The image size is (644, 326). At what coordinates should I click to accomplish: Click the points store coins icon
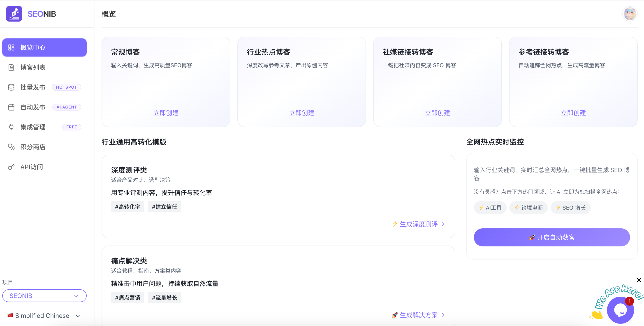pyautogui.click(x=11, y=147)
